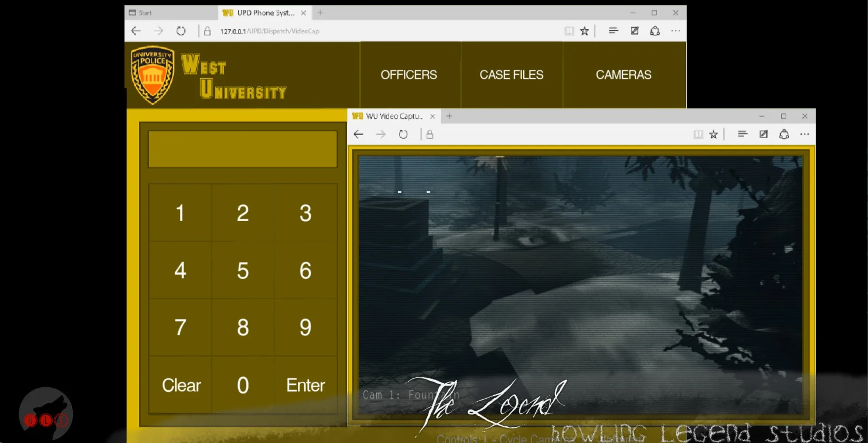This screenshot has height=443, width=868.
Task: Favorite the WU Video Capture page
Action: pyautogui.click(x=713, y=134)
